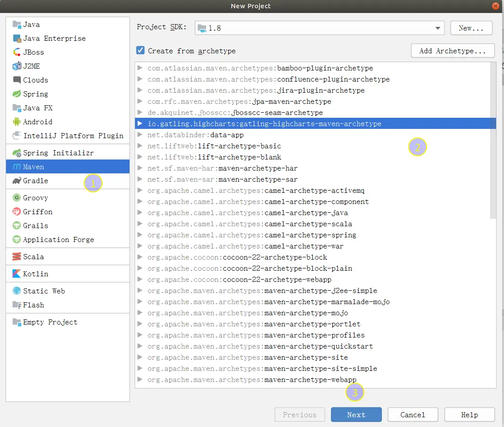Click the IntelliJ Platform Plugin icon
The width and height of the screenshot is (504, 427).
click(17, 135)
